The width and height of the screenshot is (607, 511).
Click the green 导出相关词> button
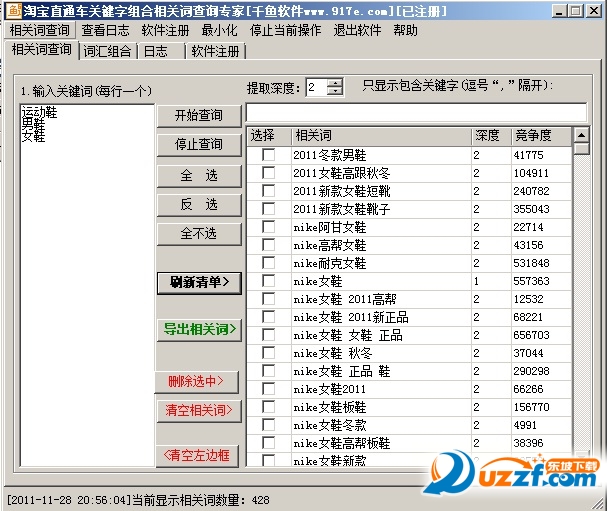tap(199, 329)
